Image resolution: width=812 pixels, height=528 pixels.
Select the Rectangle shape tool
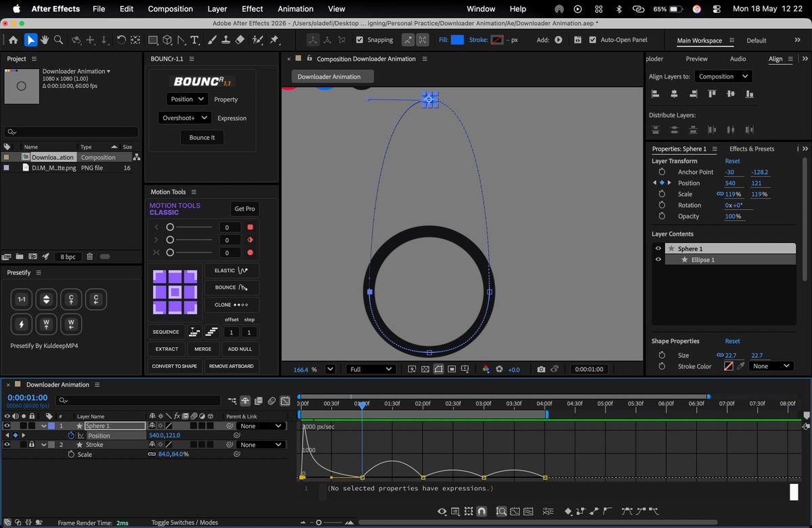[x=153, y=40]
